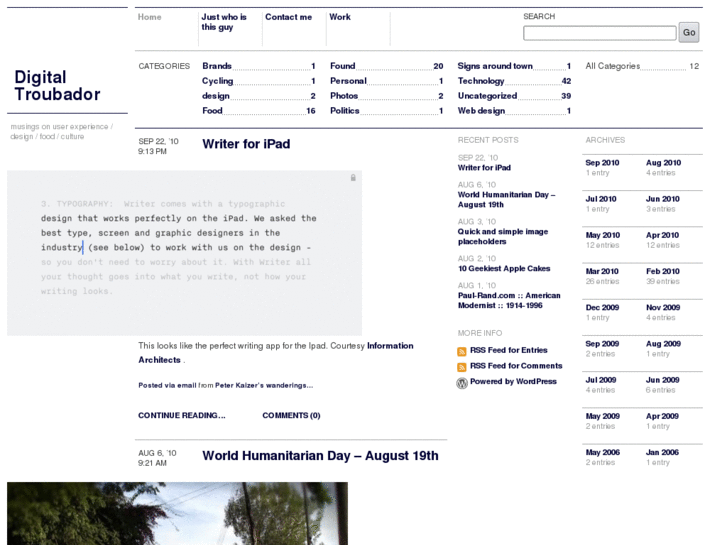The width and height of the screenshot is (727, 545).
Task: Open Mar 2010 archive
Action: click(x=602, y=271)
